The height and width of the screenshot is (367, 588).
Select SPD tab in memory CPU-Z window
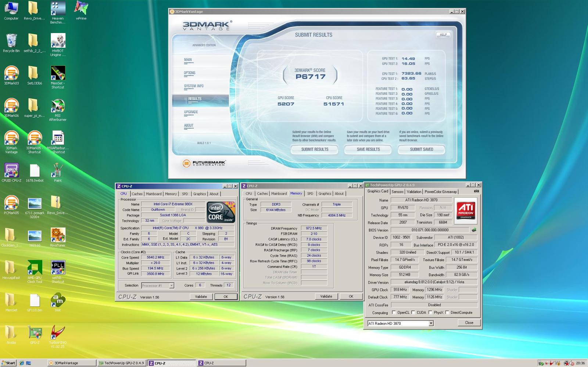tap(310, 194)
